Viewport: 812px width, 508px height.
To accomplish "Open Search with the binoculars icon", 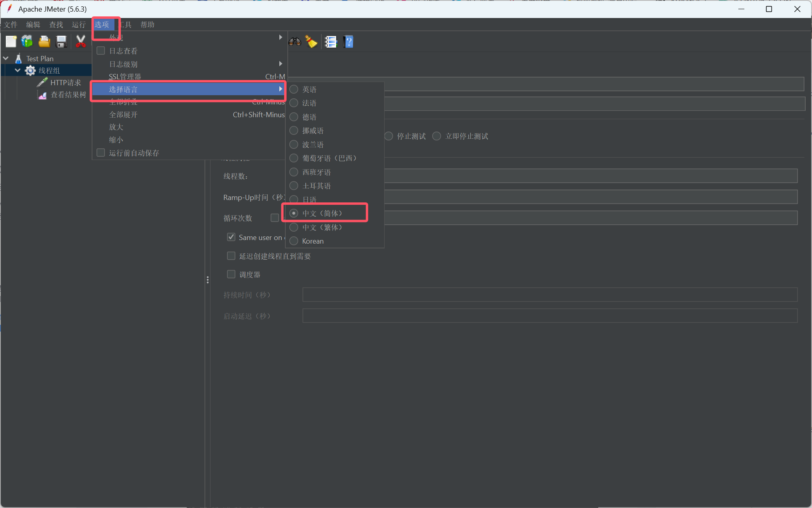I will (295, 41).
